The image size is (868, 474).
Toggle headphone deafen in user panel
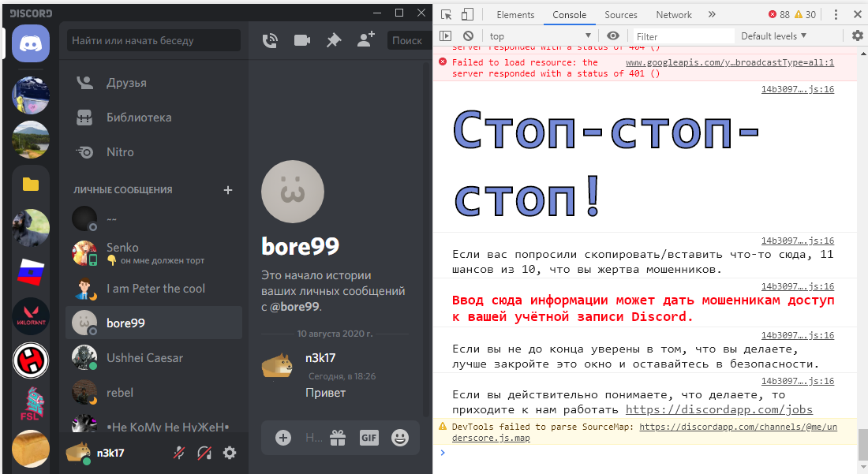(204, 453)
